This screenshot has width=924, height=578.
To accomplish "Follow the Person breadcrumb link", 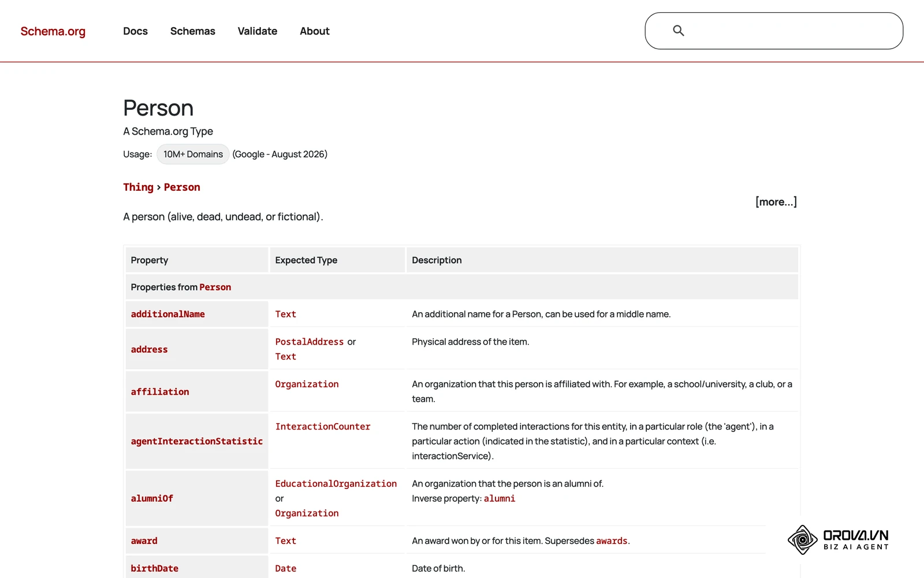I will tap(182, 187).
